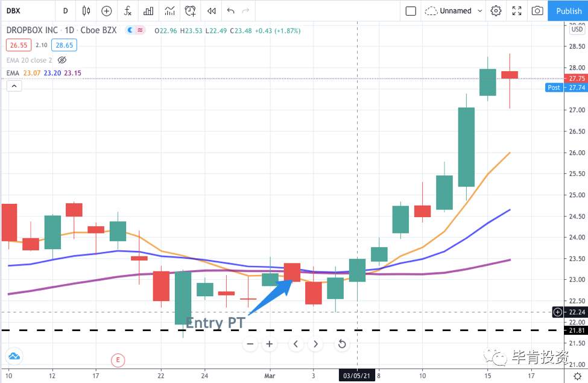
Task: Open chart settings gear icon
Action: [x=496, y=11]
